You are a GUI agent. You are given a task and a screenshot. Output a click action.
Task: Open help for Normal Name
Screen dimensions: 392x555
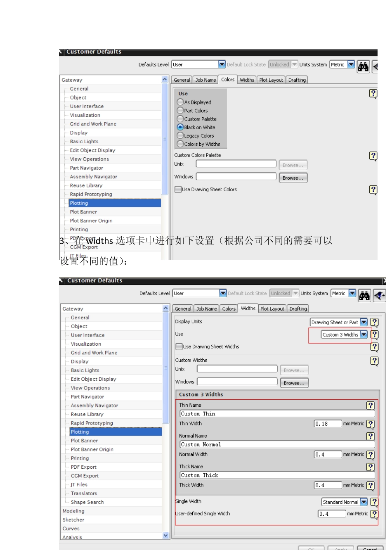(371, 436)
